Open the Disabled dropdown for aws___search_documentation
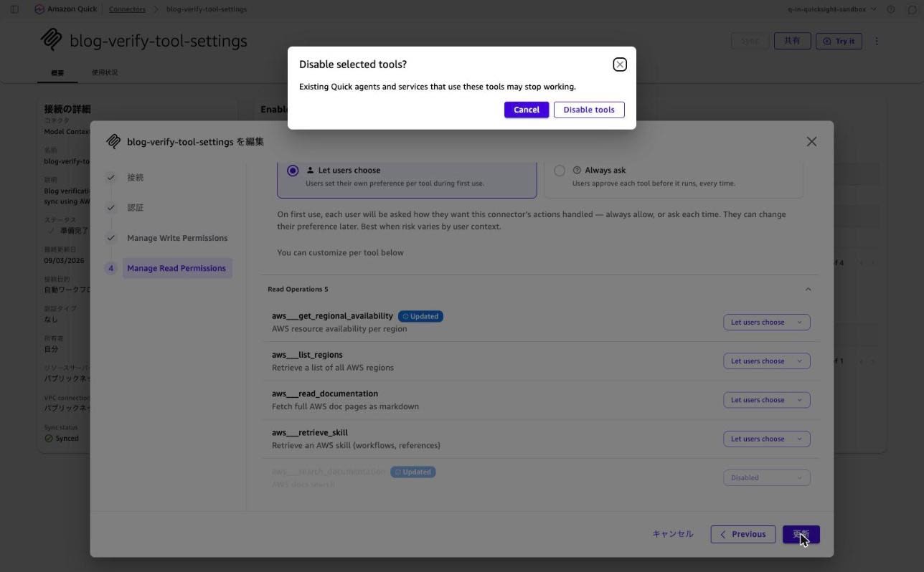Image resolution: width=924 pixels, height=572 pixels. [766, 477]
